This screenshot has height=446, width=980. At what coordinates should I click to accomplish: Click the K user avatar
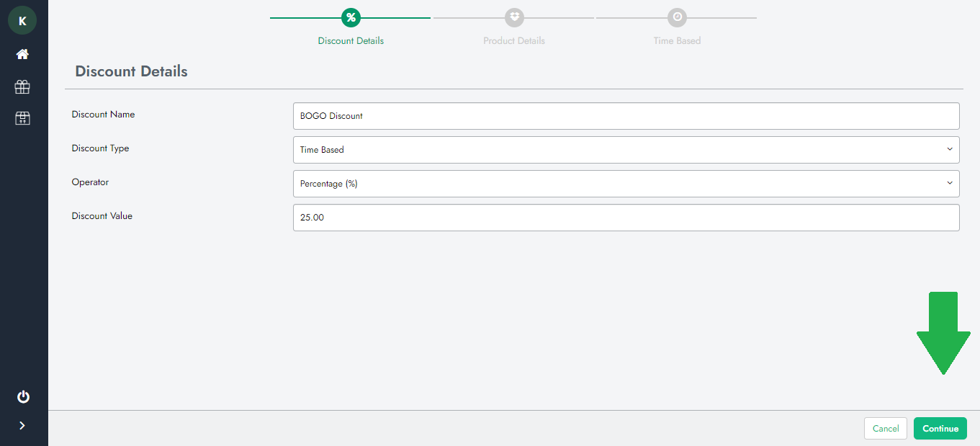click(22, 21)
